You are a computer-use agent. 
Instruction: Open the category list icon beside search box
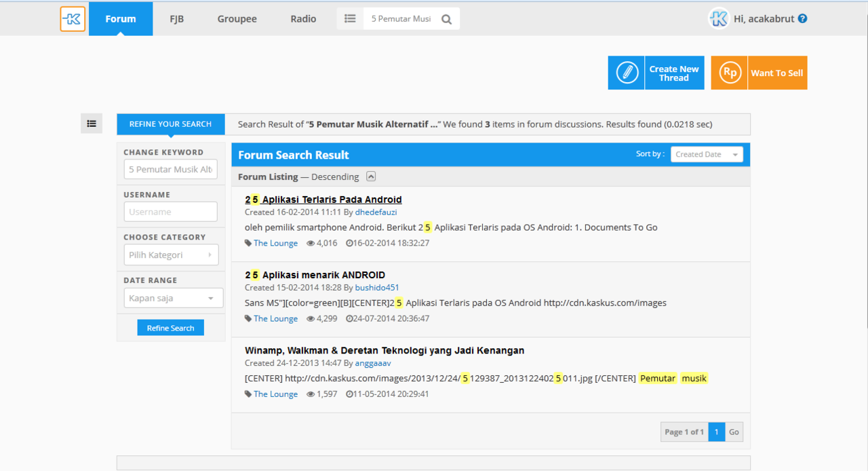pos(350,19)
